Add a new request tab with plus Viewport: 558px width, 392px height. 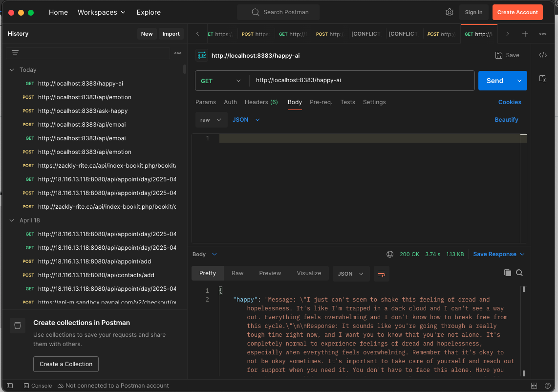pos(525,34)
